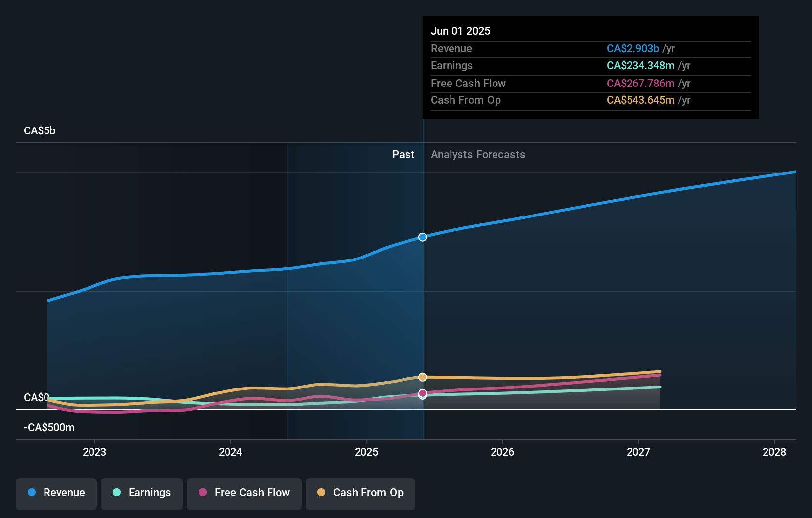The width and height of the screenshot is (812, 518).
Task: Click the pink Free Cash Flow data point marker
Action: (423, 393)
